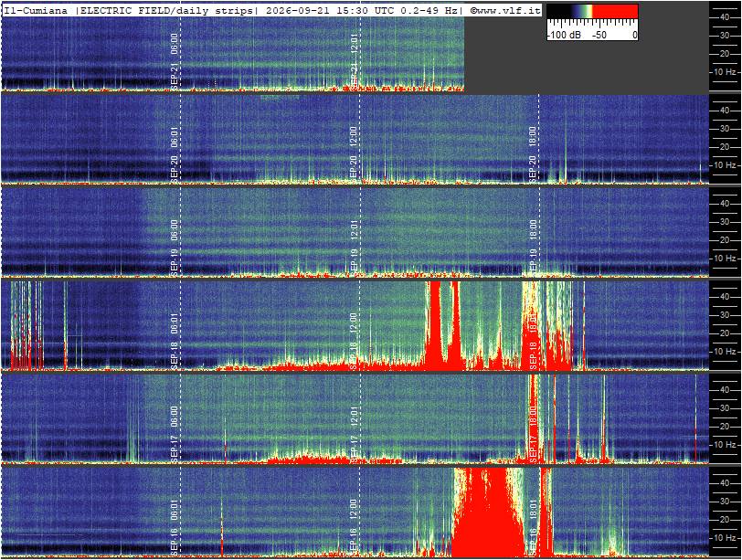742x560 pixels.
Task: Click the SEP-17 06:00 time marker
Action: tap(175, 434)
